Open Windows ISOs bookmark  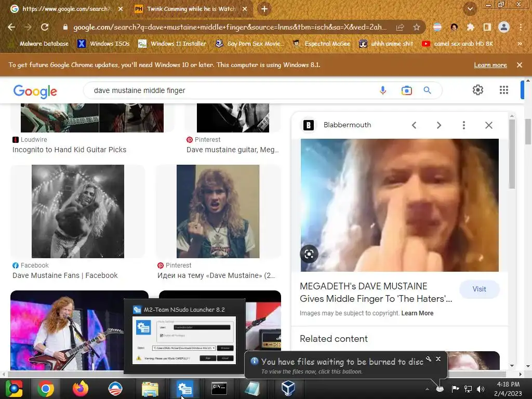pos(103,44)
